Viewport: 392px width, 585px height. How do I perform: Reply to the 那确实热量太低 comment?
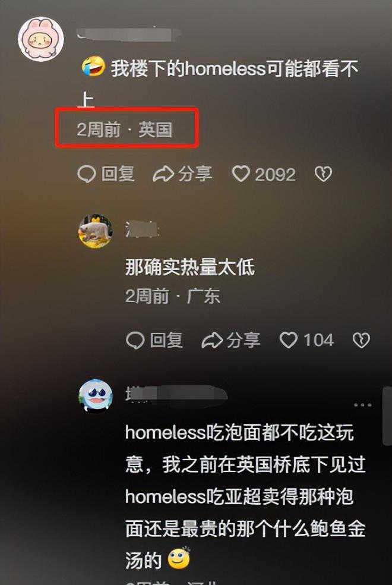pos(154,340)
